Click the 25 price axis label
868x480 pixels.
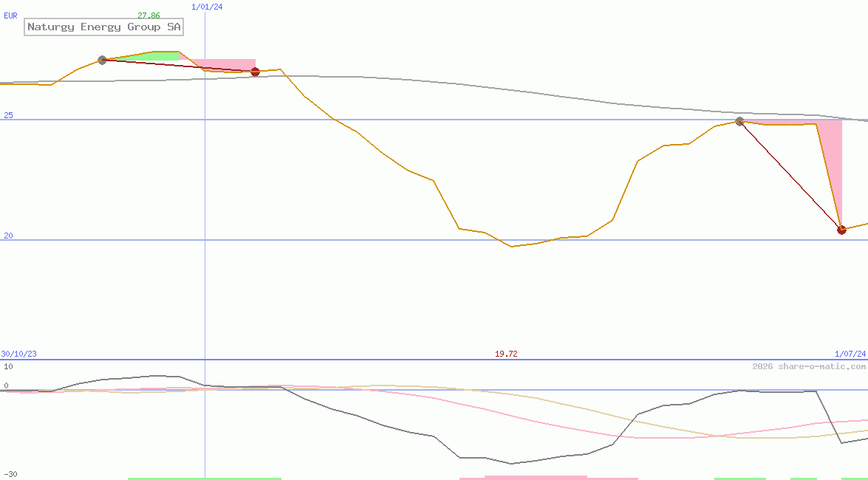[8, 116]
